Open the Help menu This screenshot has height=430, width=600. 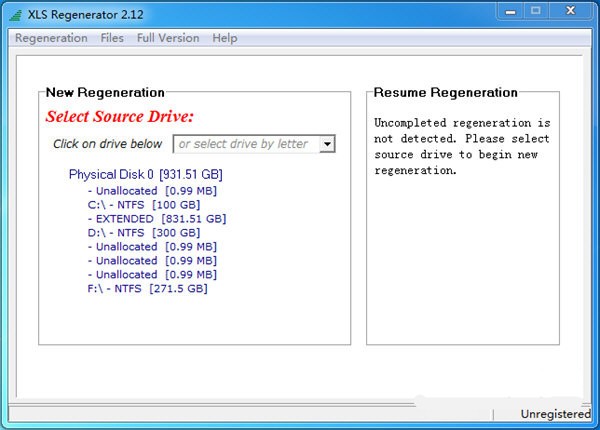click(225, 38)
